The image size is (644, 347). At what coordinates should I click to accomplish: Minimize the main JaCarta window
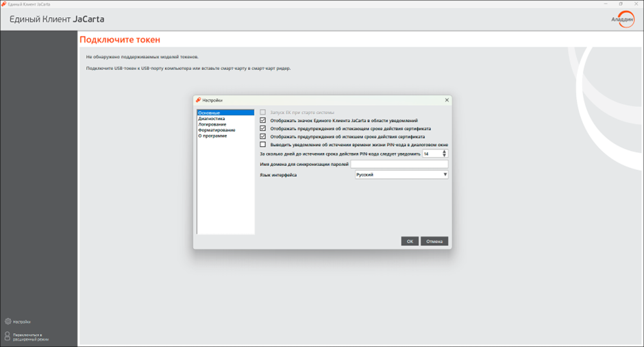606,4
